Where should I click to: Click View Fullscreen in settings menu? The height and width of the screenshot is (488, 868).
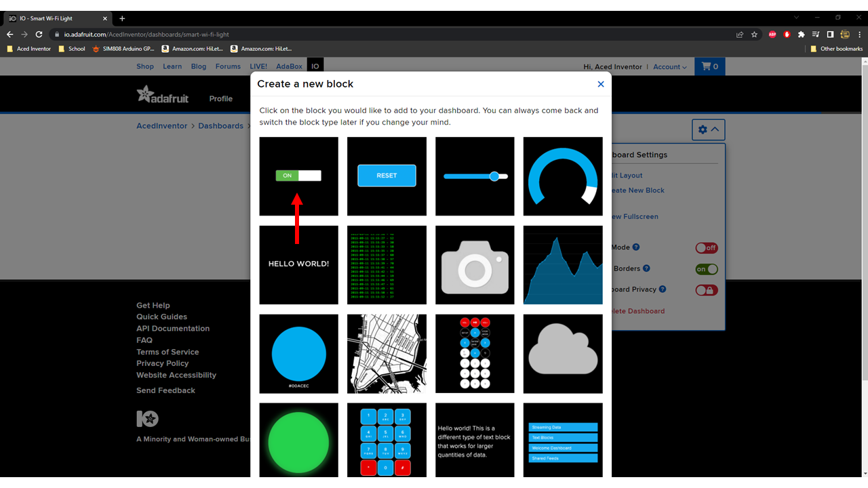pyautogui.click(x=635, y=217)
